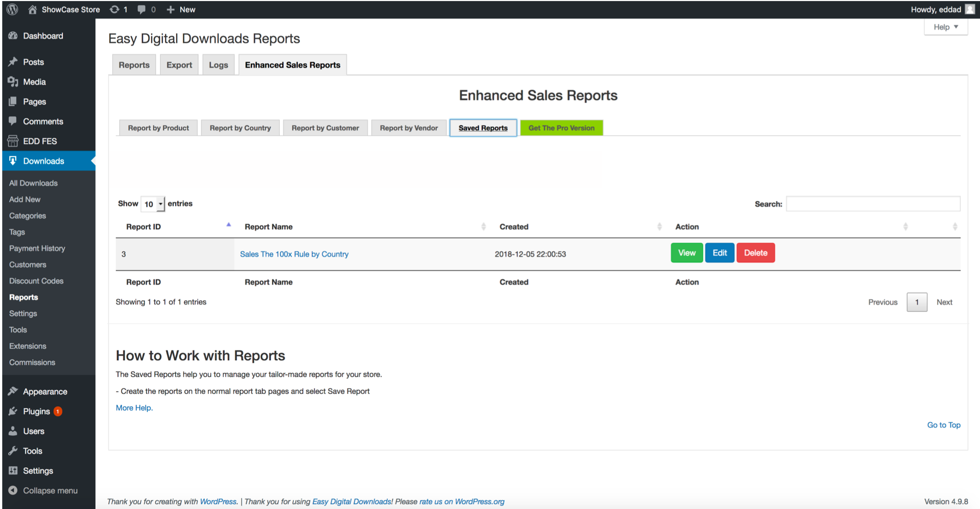The image size is (980, 509).
Task: Open Extensions submenu item
Action: tap(28, 346)
